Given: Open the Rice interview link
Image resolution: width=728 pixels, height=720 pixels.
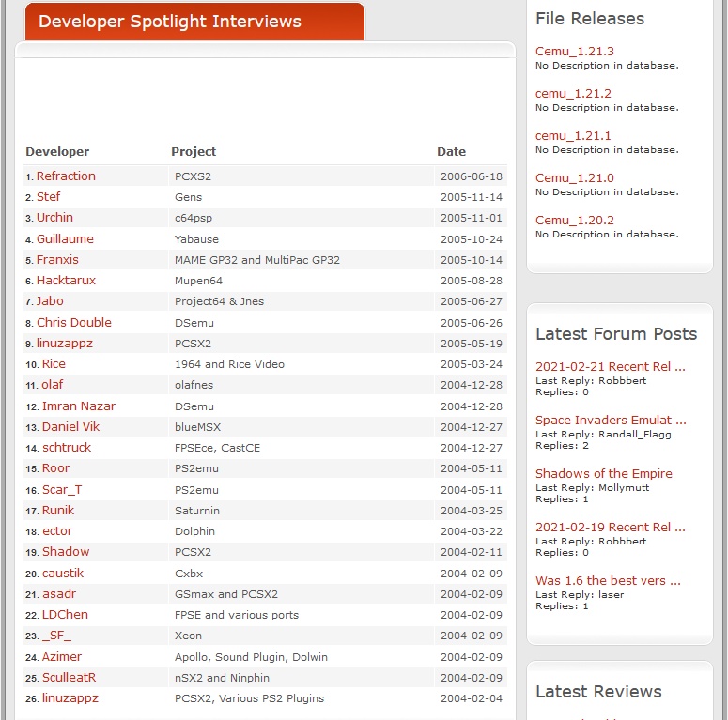Looking at the screenshot, I should [54, 364].
